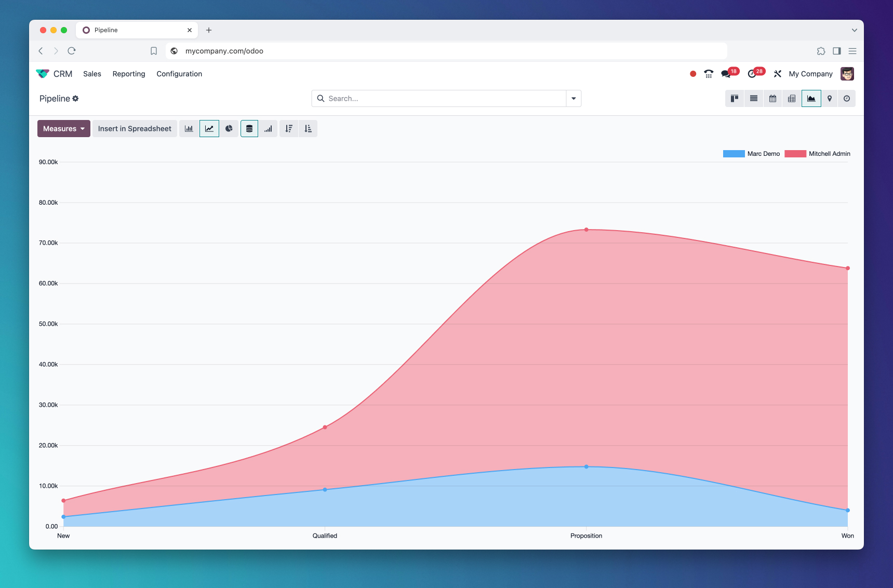Toggle the Cumulative chart option
893x588 pixels.
pos(268,129)
